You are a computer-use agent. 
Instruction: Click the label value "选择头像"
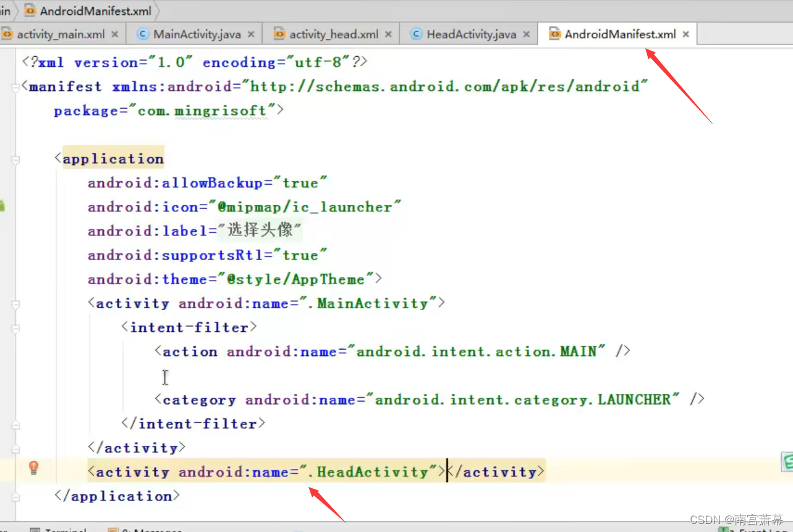pos(260,231)
